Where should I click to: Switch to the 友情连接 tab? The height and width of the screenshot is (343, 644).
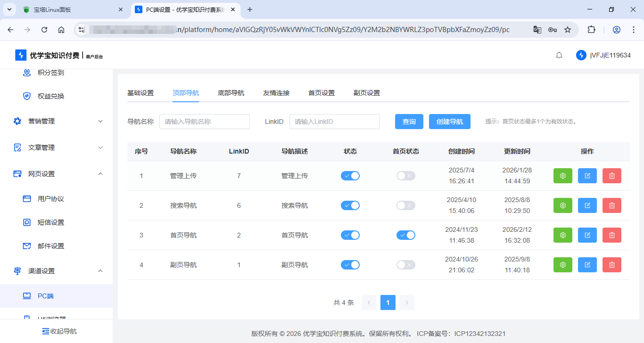pos(276,93)
